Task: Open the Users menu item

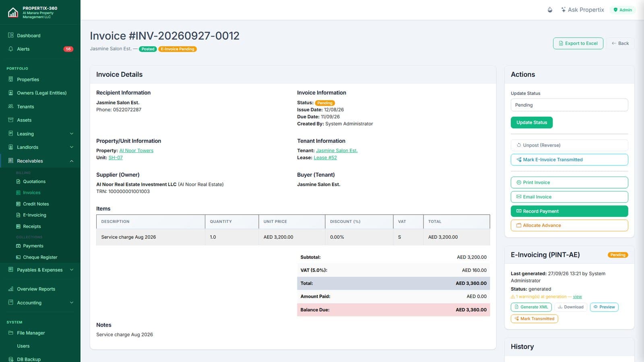Action: (x=23, y=346)
